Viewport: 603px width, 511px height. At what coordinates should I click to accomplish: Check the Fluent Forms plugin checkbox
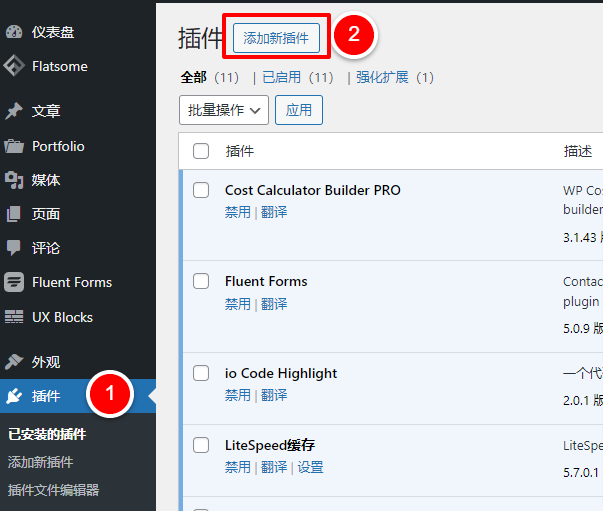(x=201, y=281)
